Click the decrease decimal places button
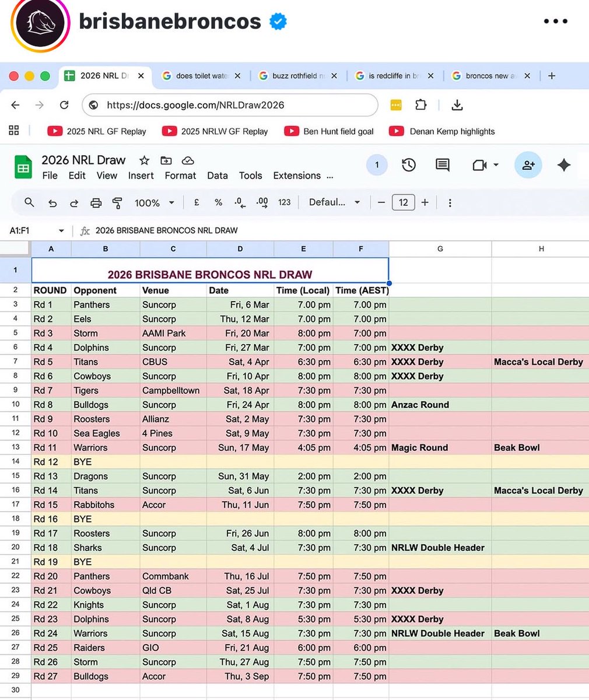589x700 pixels. (x=240, y=202)
